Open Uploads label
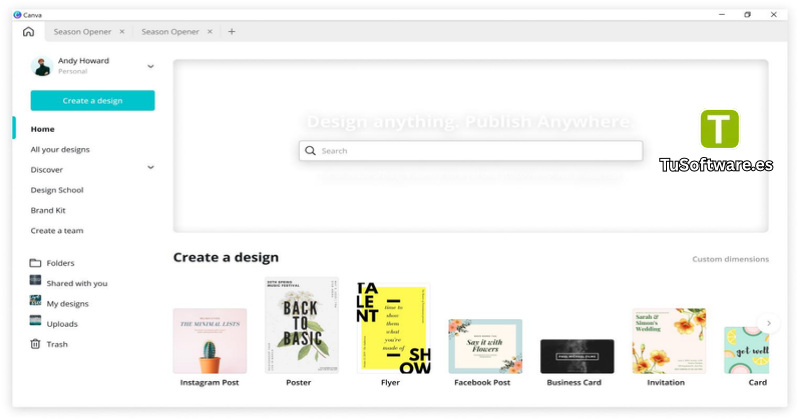The width and height of the screenshot is (800, 420). click(62, 324)
